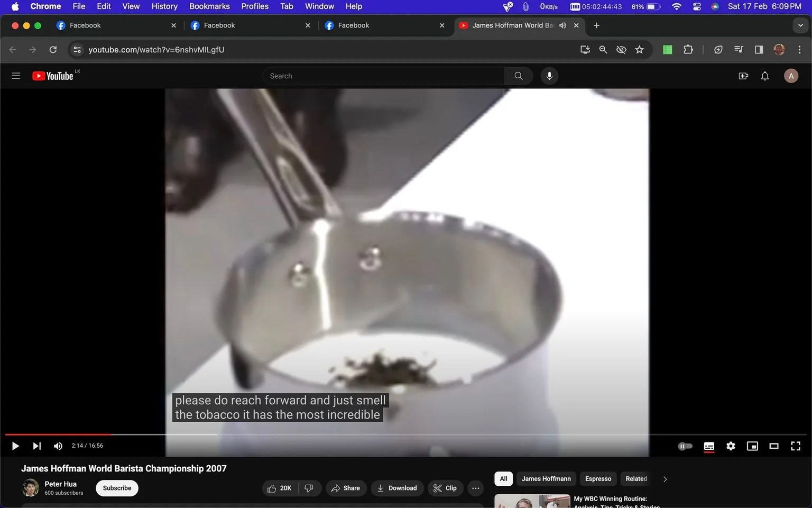
Task: Open Peter Hua channel avatar
Action: click(30, 488)
